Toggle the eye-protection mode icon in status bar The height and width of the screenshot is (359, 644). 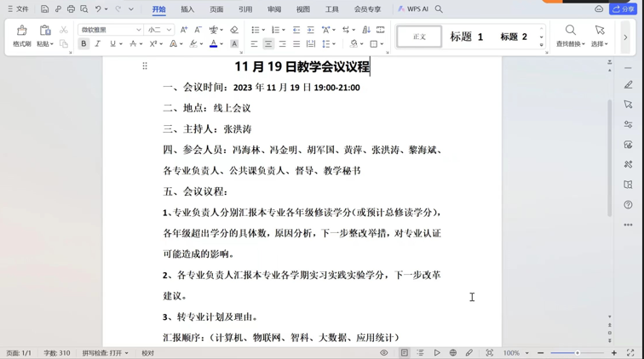click(x=384, y=353)
